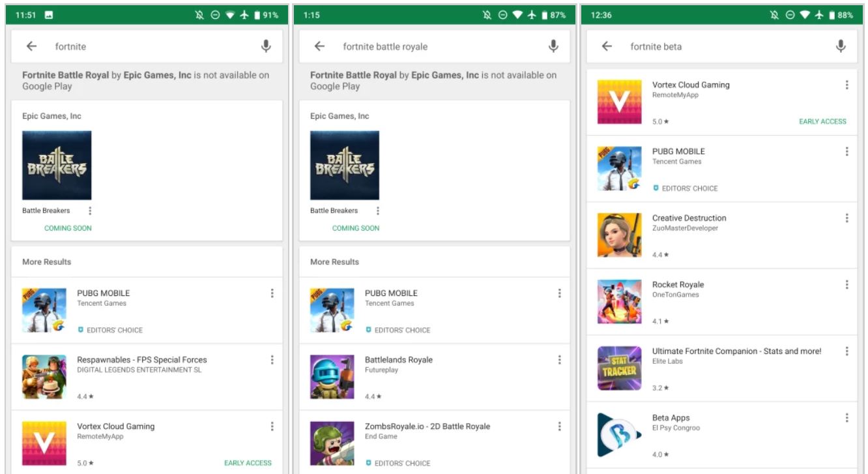Open overflow menu for Respawnables

click(272, 360)
